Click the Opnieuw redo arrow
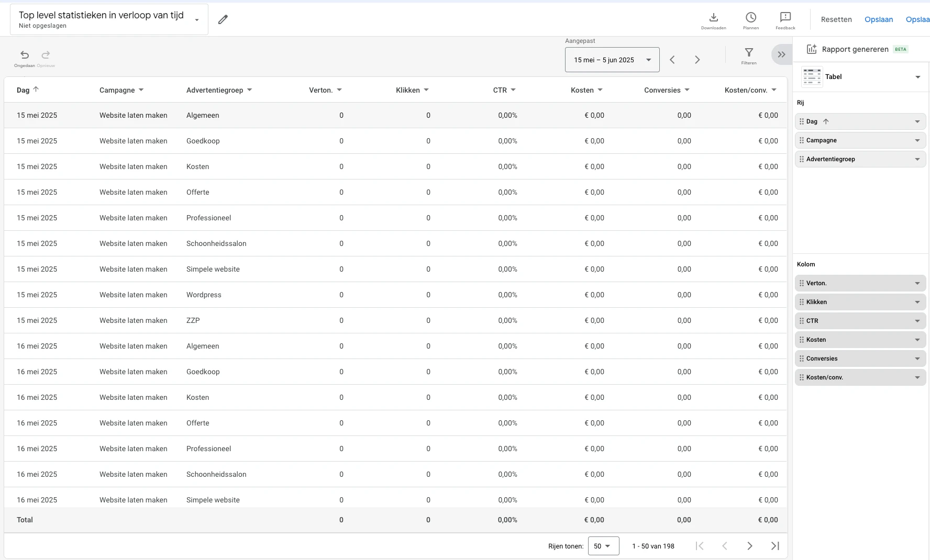 pyautogui.click(x=46, y=55)
